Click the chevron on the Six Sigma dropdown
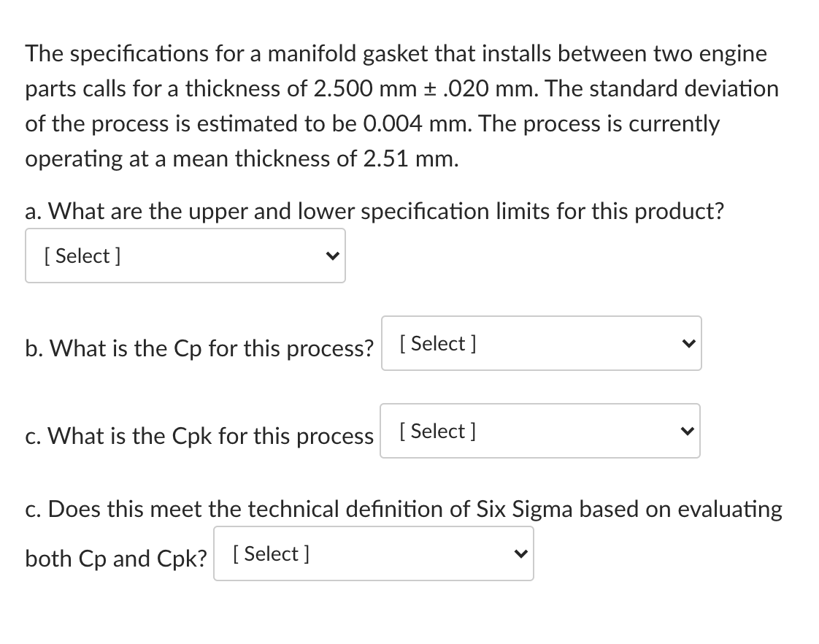Viewport: 819px width, 644px height. 520,553
